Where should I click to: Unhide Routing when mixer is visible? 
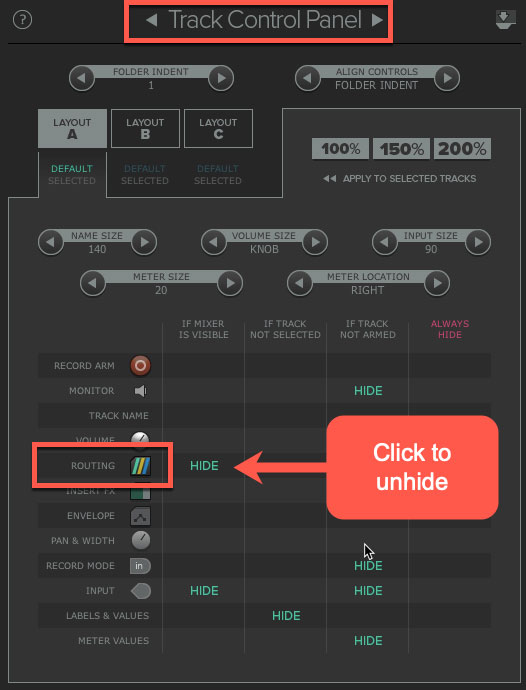click(x=204, y=466)
